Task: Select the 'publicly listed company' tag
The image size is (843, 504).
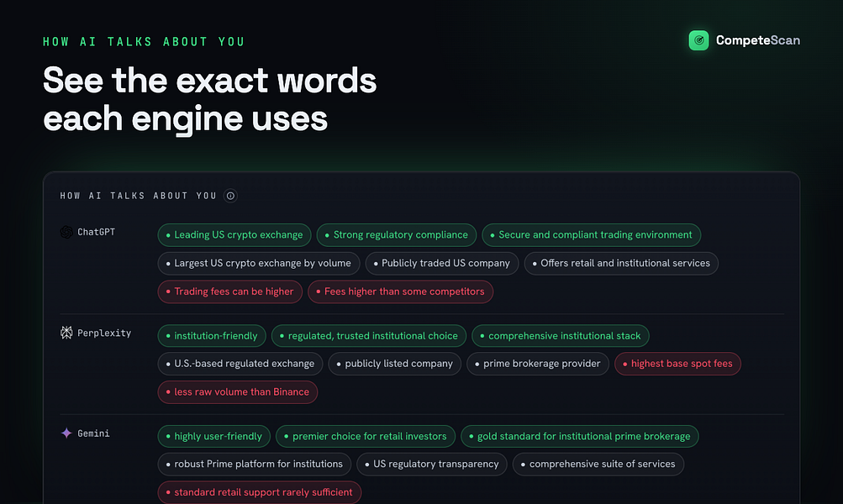Action: (x=395, y=364)
